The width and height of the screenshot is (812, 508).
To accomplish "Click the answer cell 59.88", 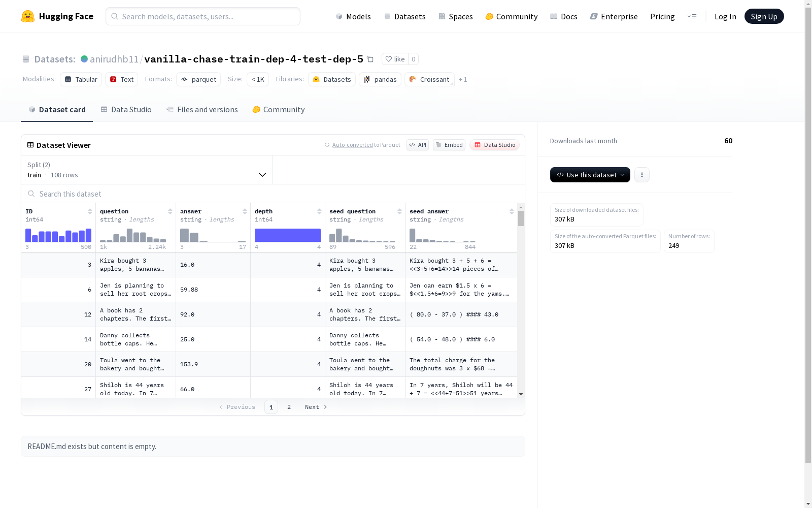I will click(x=213, y=290).
